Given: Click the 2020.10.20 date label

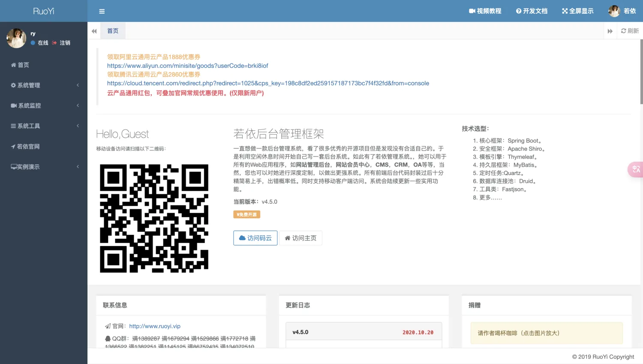Looking at the screenshot, I should 418,332.
